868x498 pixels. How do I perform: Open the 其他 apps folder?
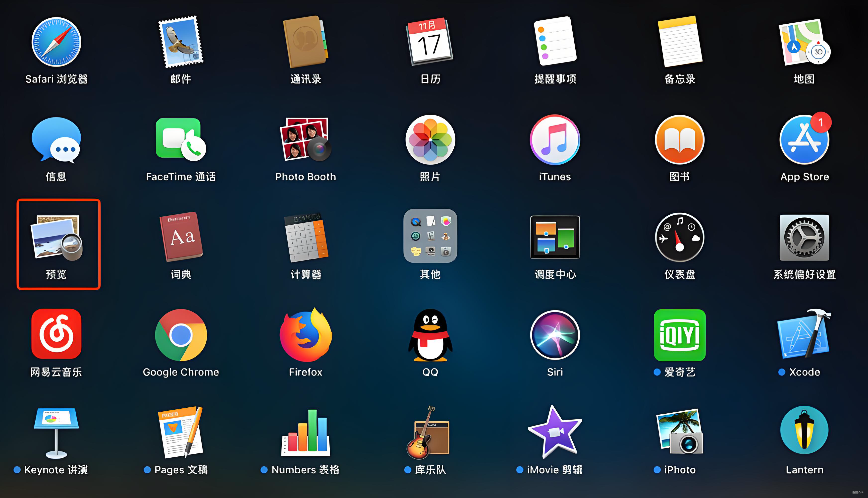click(x=430, y=236)
